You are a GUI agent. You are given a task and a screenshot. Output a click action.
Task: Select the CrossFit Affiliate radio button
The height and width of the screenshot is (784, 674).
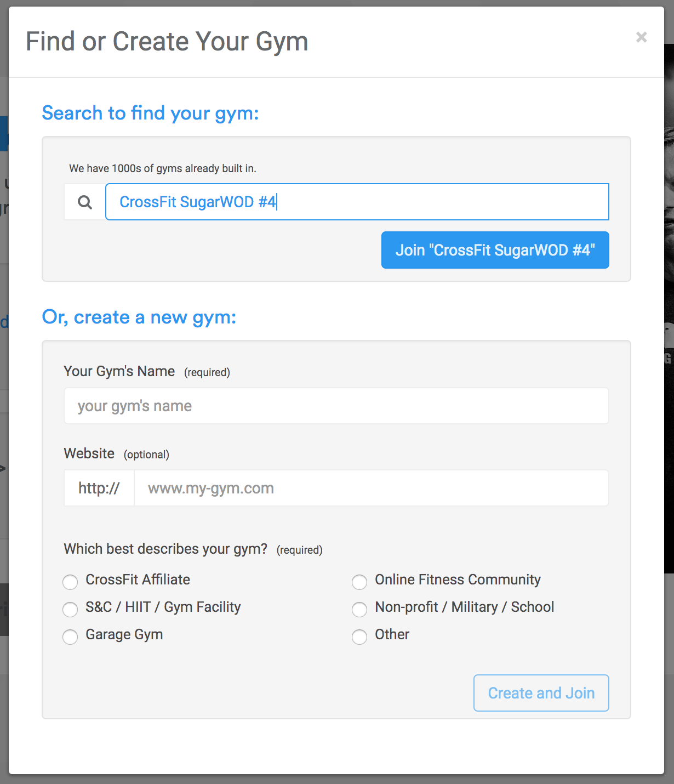(x=70, y=582)
